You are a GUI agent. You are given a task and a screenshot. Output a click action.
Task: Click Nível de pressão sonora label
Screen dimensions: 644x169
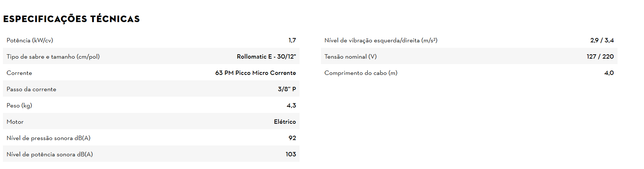[48, 138]
